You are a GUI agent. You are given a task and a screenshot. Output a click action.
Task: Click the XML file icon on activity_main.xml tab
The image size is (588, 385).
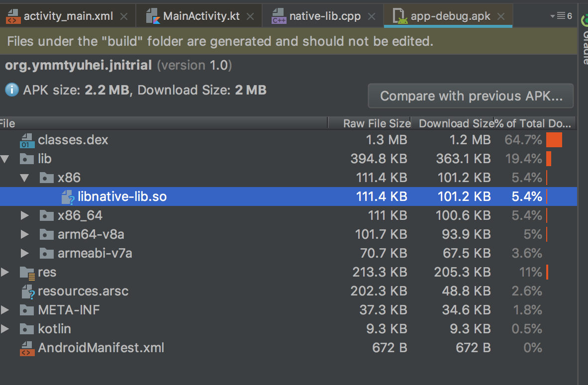point(14,15)
